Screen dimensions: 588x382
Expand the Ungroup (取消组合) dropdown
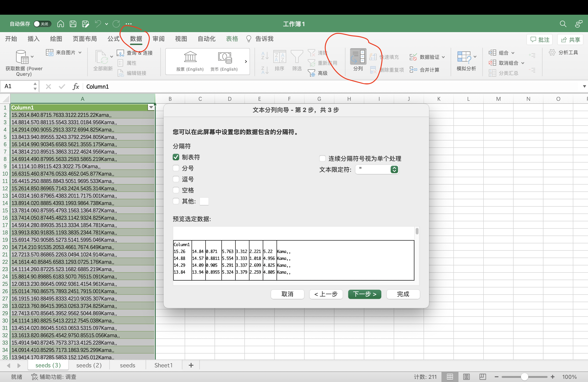(523, 63)
